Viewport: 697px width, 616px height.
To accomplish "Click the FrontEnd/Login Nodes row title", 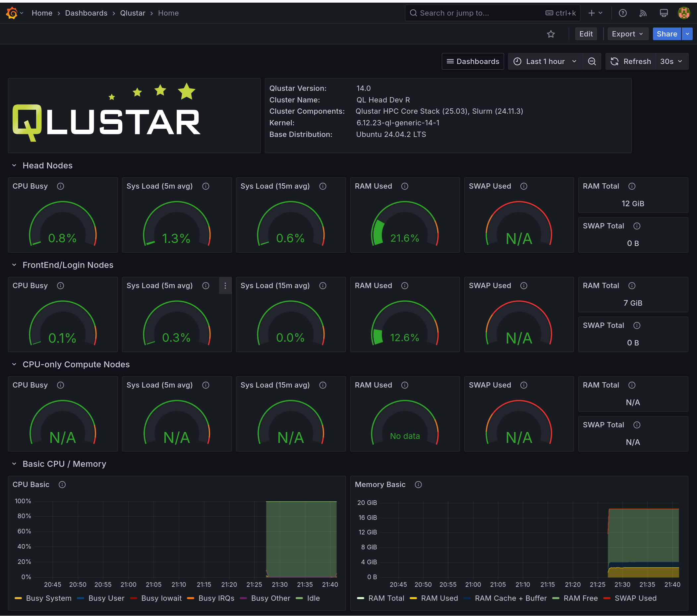I will click(x=68, y=265).
